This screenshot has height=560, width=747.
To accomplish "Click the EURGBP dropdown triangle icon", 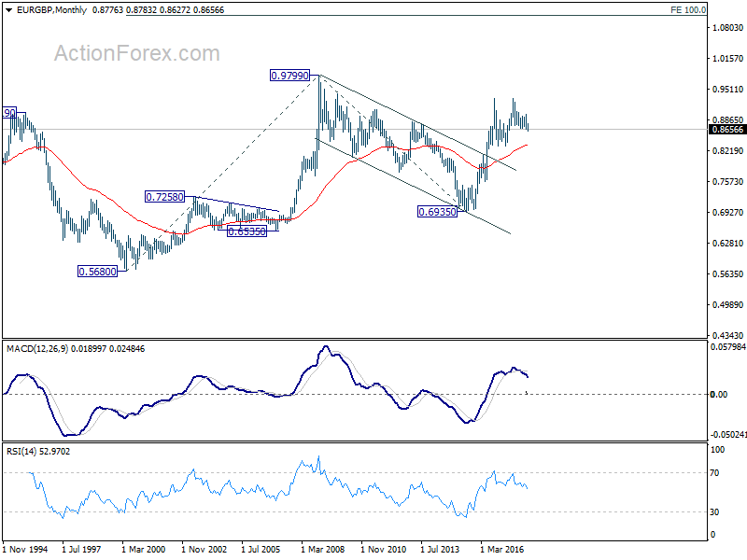I will (x=8, y=10).
